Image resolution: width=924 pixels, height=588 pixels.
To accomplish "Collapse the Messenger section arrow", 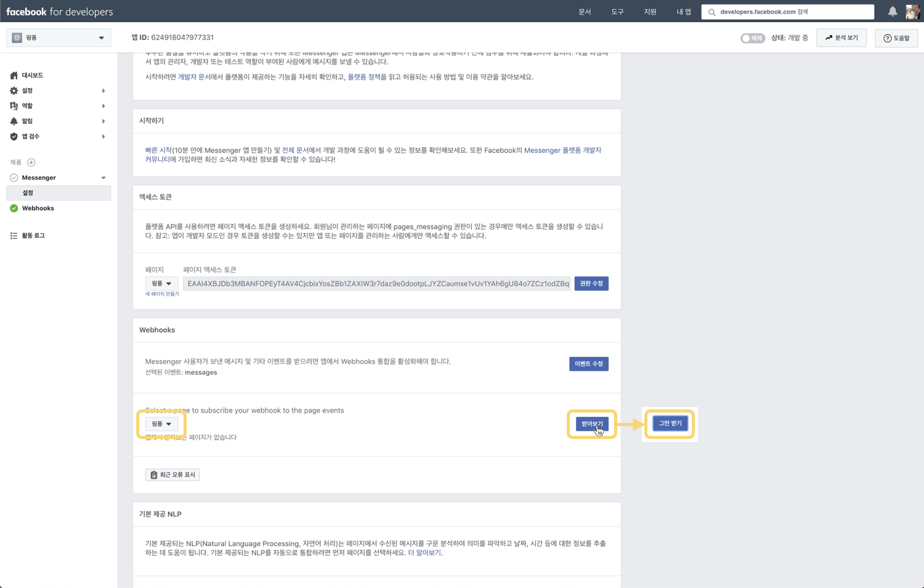I will click(103, 178).
